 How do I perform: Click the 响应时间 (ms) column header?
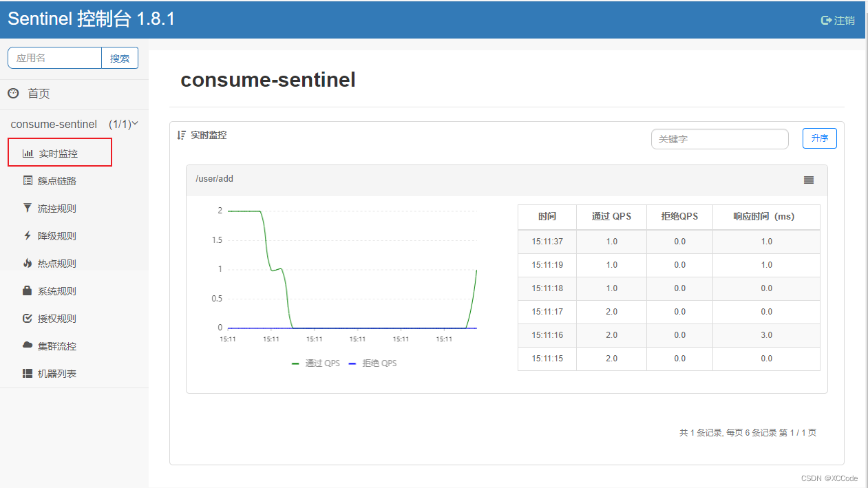766,216
